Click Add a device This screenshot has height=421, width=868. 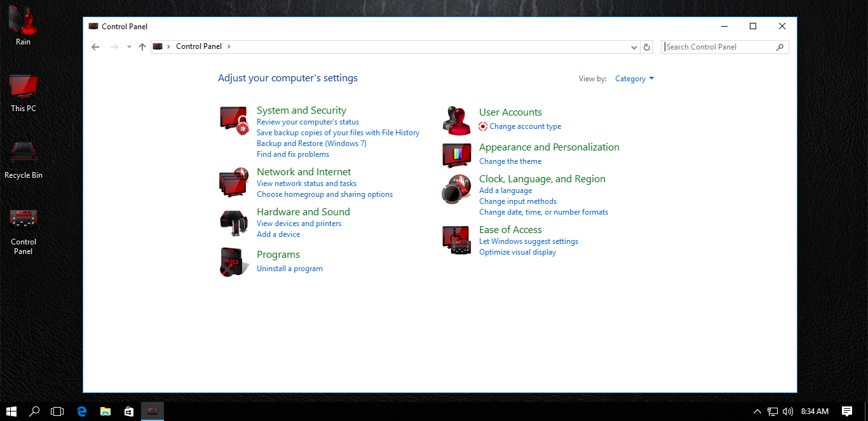(x=278, y=234)
